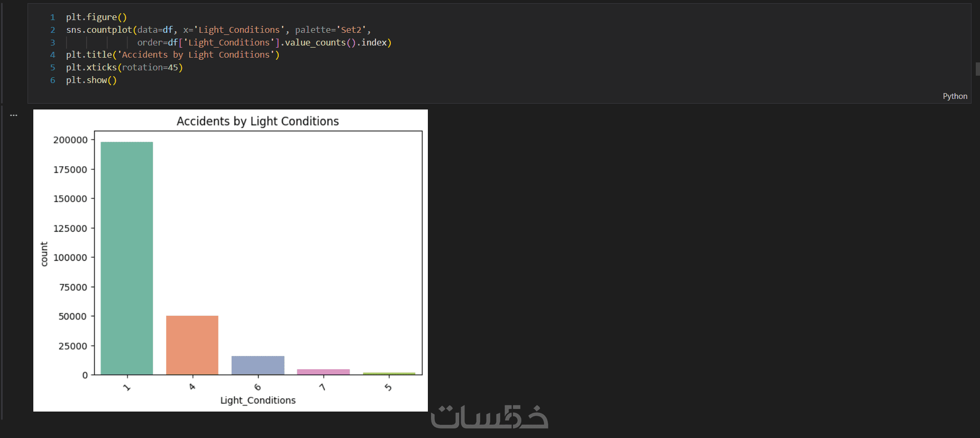Click the Arabic watermark logo below the chart
The height and width of the screenshot is (438, 980).
(x=489, y=417)
